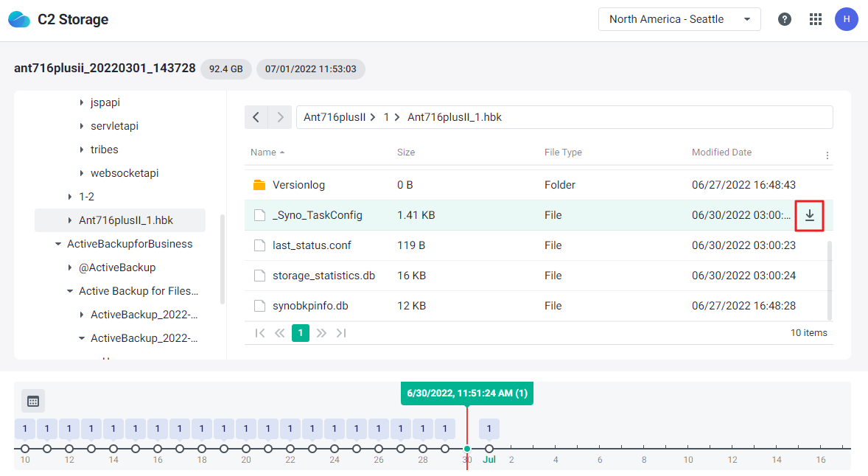Select the last_status.conf file name
This screenshot has height=476, width=868.
click(x=312, y=246)
